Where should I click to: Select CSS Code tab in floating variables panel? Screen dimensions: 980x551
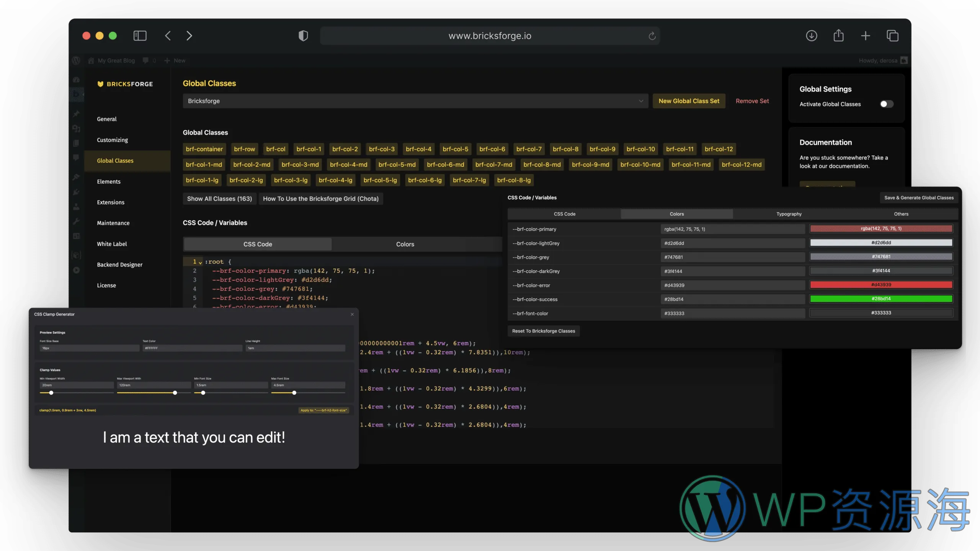pos(565,214)
